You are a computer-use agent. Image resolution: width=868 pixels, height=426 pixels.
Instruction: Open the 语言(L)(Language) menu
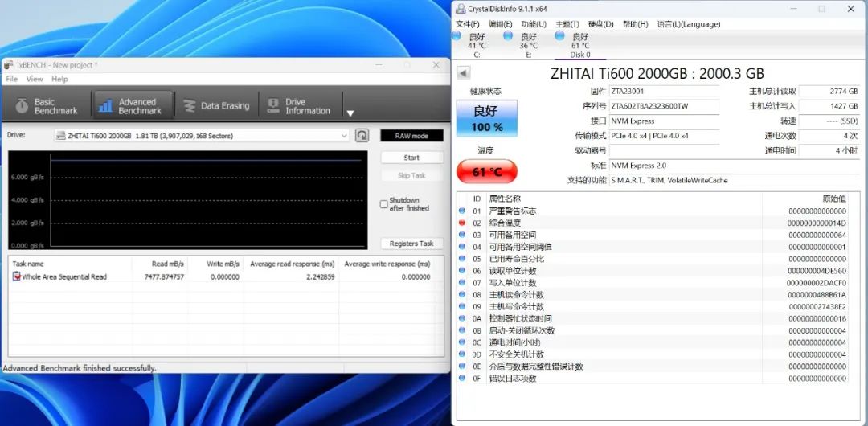pos(689,24)
